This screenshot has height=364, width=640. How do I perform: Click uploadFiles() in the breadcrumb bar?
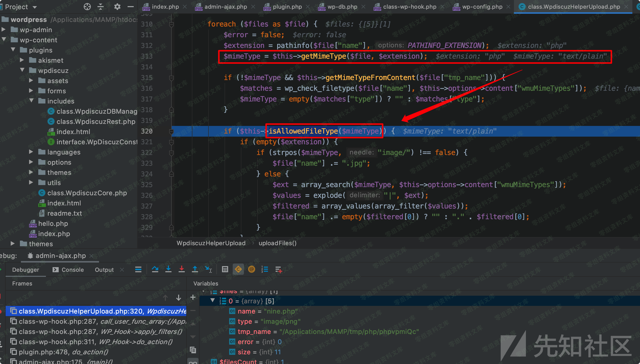pyautogui.click(x=277, y=243)
